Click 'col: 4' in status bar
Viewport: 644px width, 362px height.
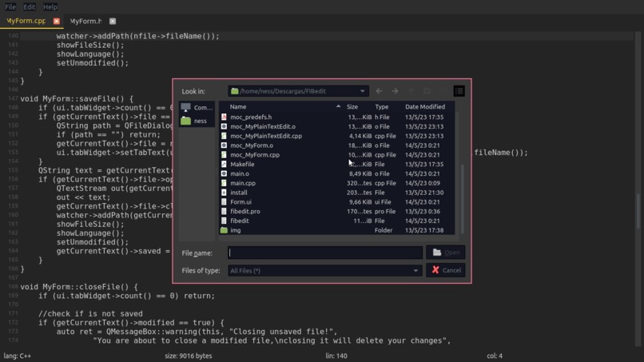[x=495, y=356]
